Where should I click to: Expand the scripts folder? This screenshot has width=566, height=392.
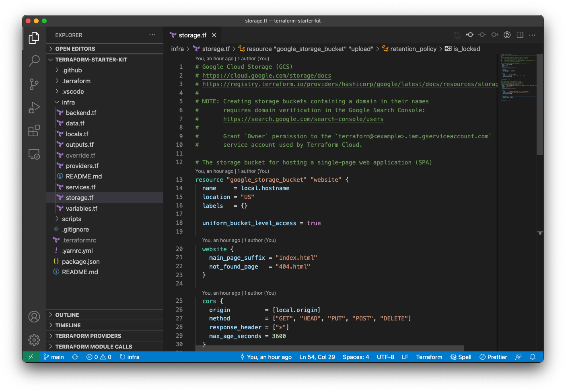105,219
